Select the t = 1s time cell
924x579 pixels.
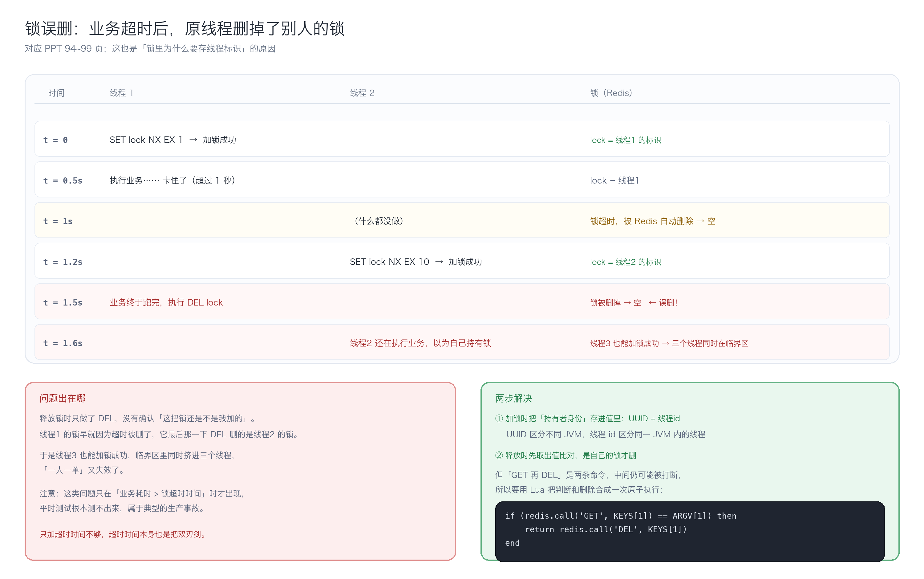click(x=58, y=221)
